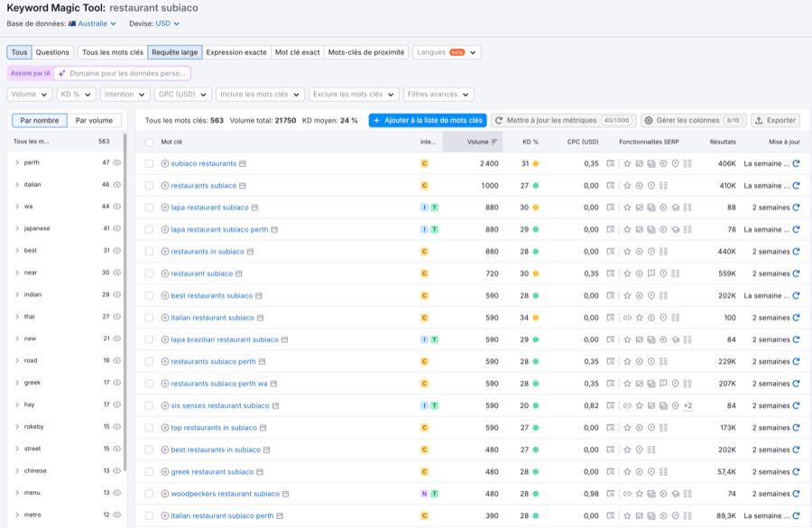
Task: Click the Exporter button
Action: click(x=775, y=120)
